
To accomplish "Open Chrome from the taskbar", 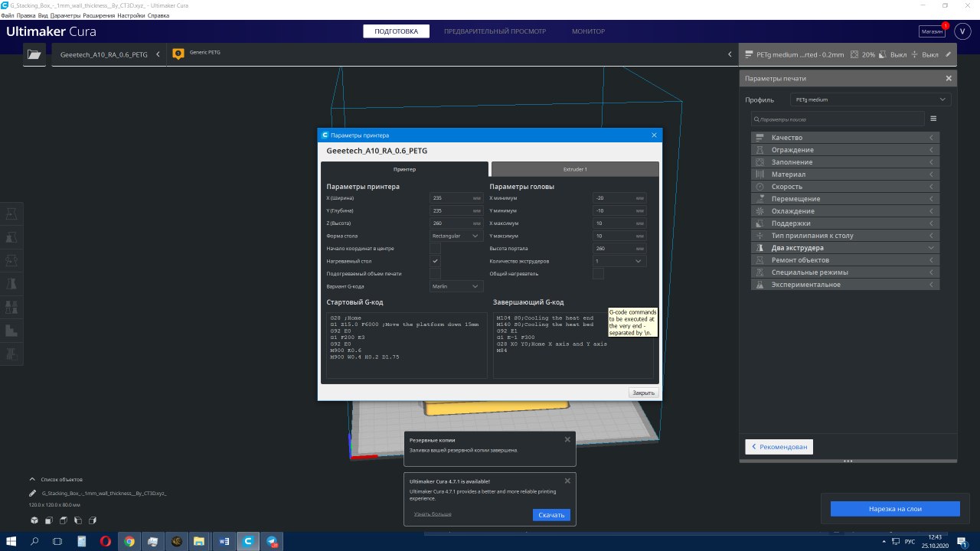I will [x=129, y=541].
